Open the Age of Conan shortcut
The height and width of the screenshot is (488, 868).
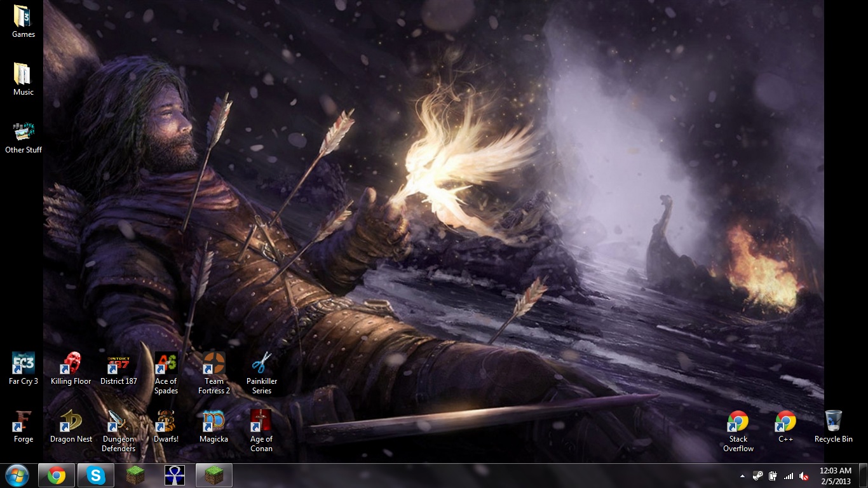(x=261, y=423)
